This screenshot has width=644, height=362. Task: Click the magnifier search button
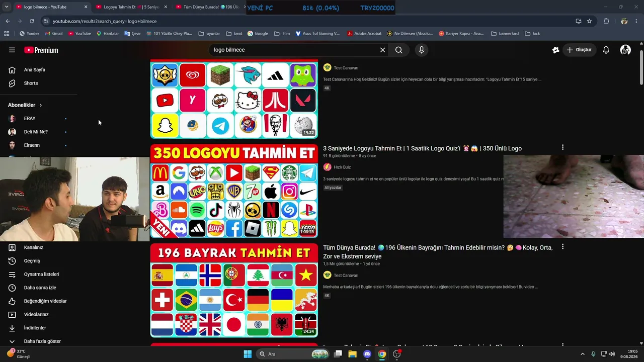tap(399, 50)
